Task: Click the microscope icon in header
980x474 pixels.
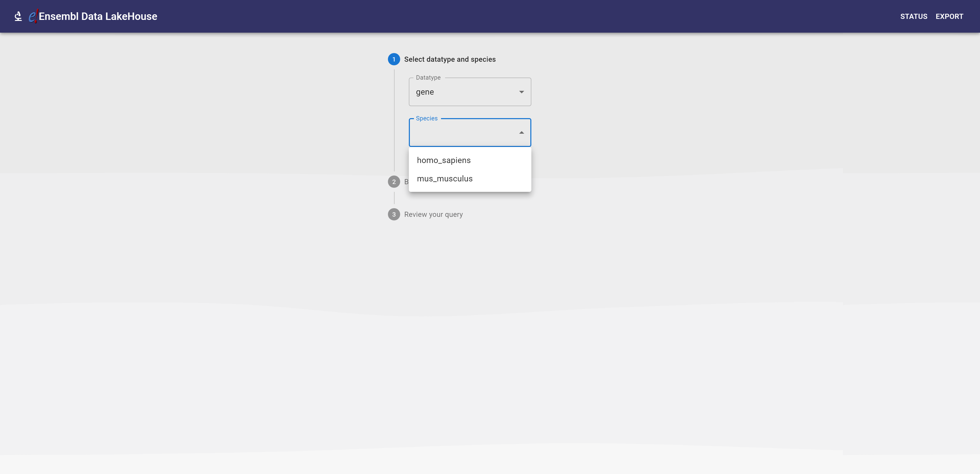Action: click(18, 16)
